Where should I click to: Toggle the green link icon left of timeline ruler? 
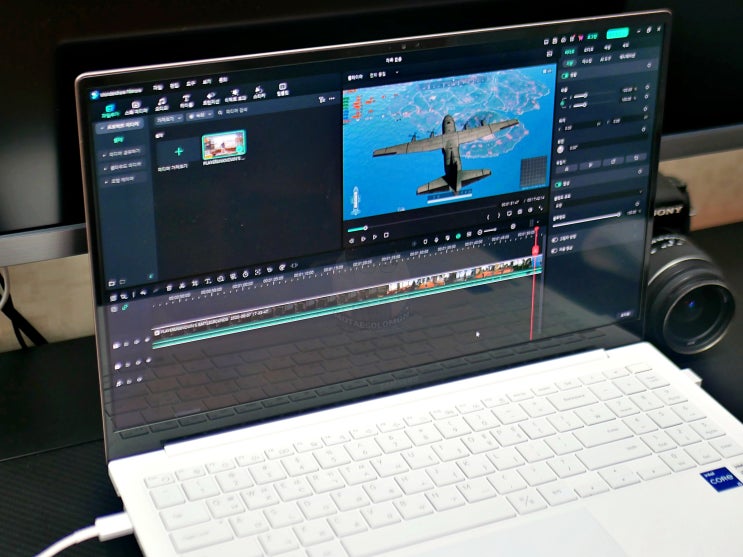pos(126,308)
